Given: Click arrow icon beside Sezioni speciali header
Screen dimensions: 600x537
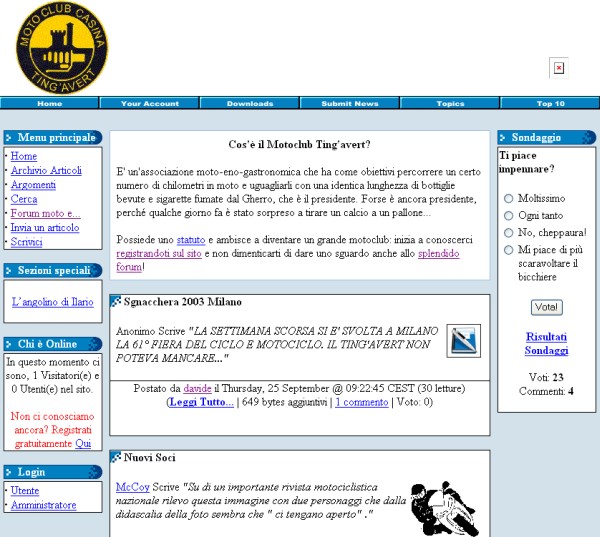Looking at the screenshot, I should (x=10, y=270).
